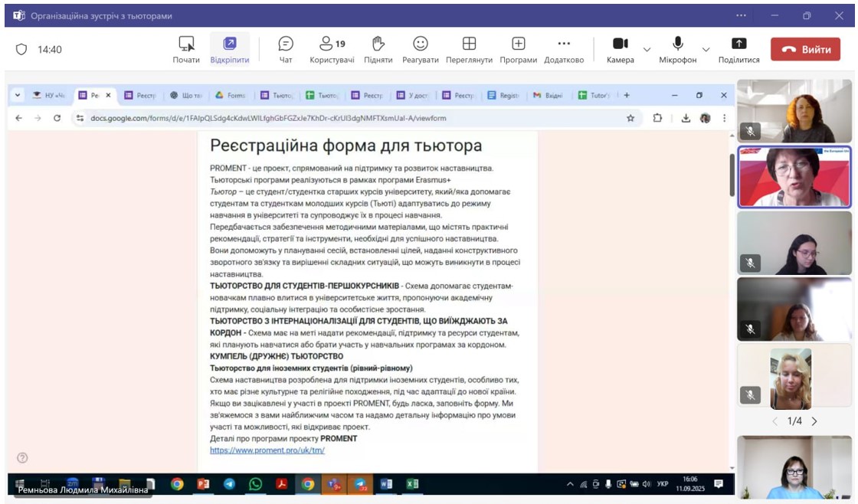858x504 pixels.
Task: Click Поділитися to share your screen
Action: coord(738,50)
